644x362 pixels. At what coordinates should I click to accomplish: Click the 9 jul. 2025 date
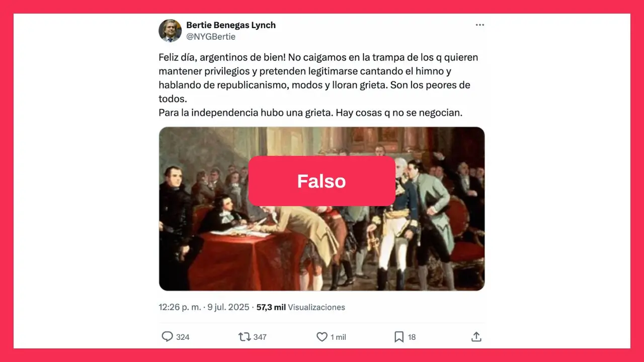pyautogui.click(x=229, y=307)
